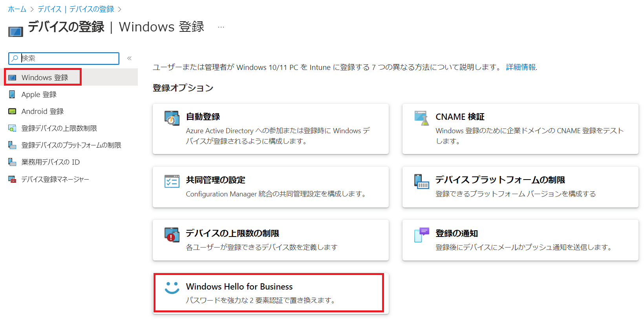
Task: Click the Android 登録 sidebar icon
Action: click(12, 111)
